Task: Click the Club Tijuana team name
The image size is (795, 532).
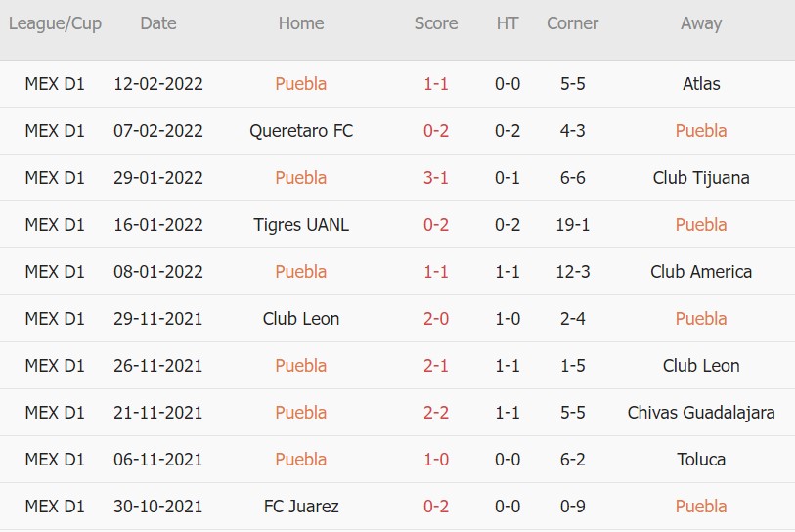Action: click(x=701, y=178)
